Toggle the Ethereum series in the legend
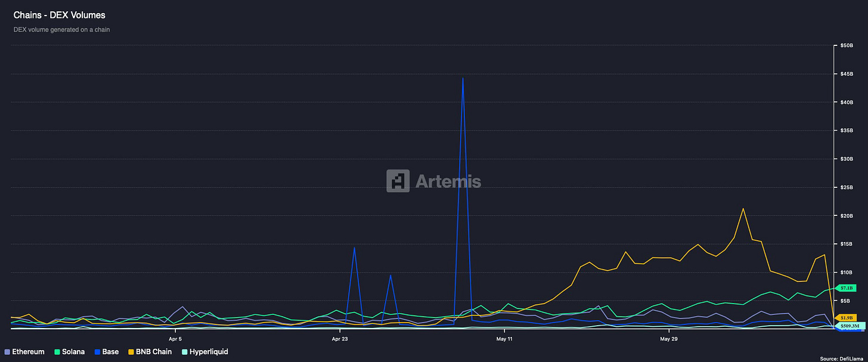The height and width of the screenshot is (362, 868). (x=24, y=352)
